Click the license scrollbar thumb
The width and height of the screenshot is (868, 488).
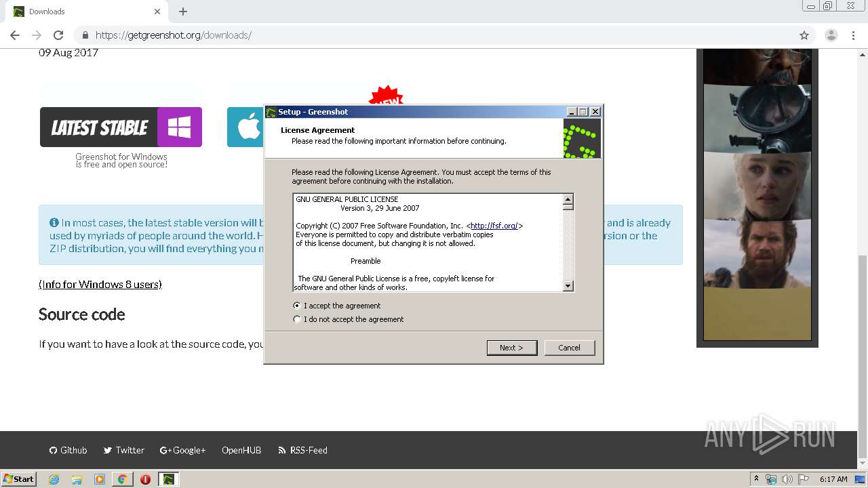click(568, 207)
